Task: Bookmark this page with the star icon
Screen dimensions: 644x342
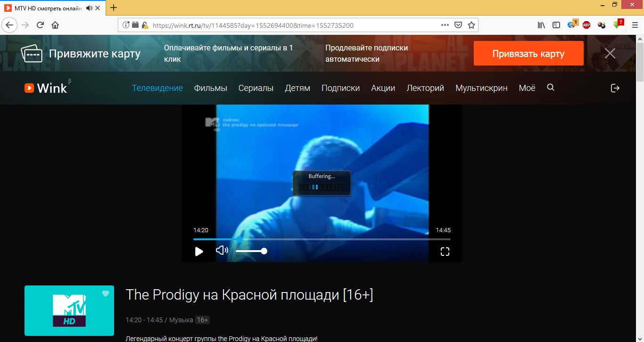Action: [471, 25]
